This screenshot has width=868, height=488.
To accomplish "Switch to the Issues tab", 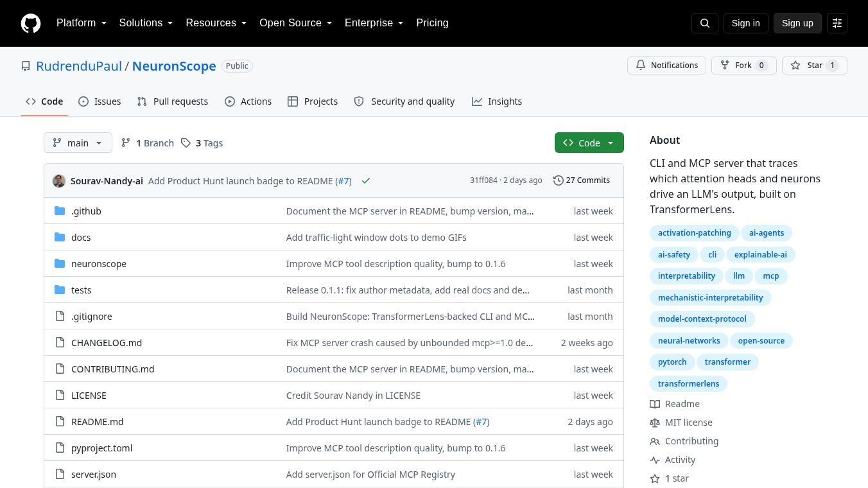I will pos(100,101).
